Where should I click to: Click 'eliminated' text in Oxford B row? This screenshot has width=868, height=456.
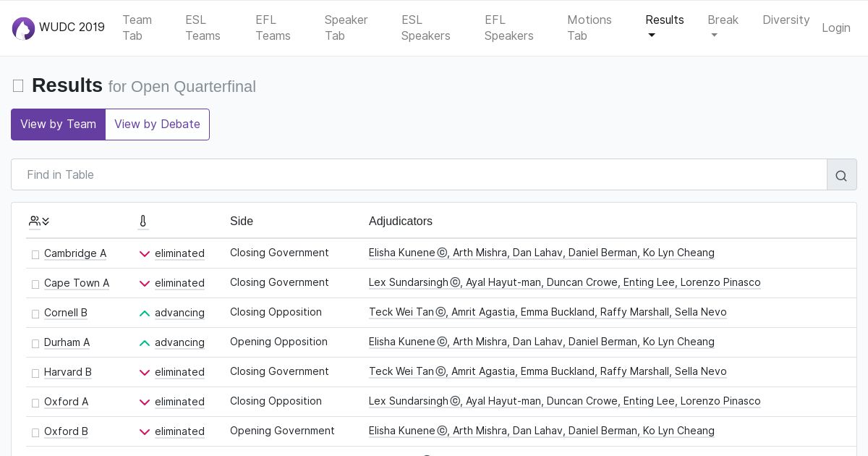pyautogui.click(x=179, y=431)
